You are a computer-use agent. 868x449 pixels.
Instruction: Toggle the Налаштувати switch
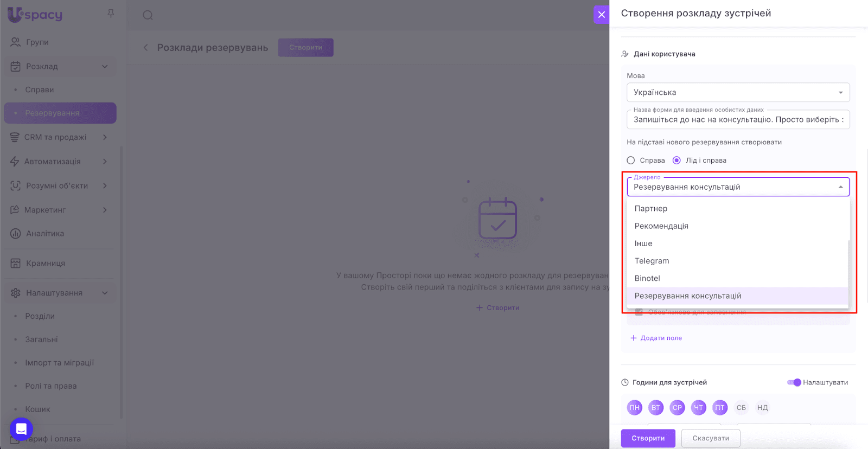(x=794, y=382)
